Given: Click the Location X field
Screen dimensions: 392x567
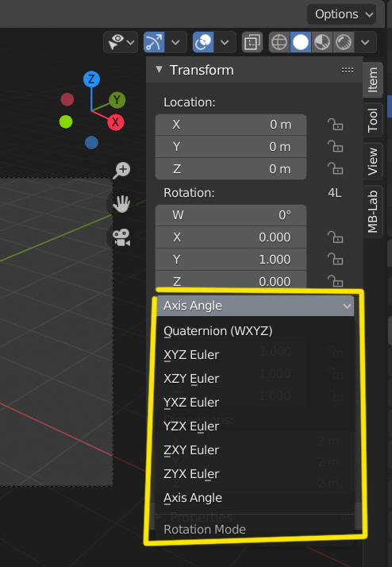Looking at the screenshot, I should [x=231, y=125].
